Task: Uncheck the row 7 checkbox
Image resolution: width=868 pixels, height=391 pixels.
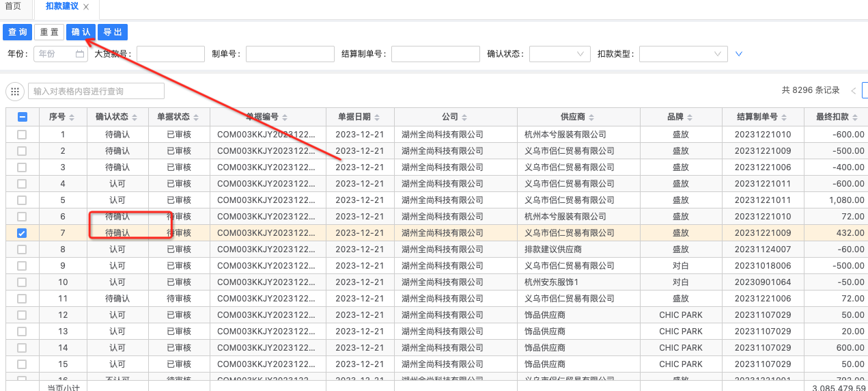Action: click(22, 233)
